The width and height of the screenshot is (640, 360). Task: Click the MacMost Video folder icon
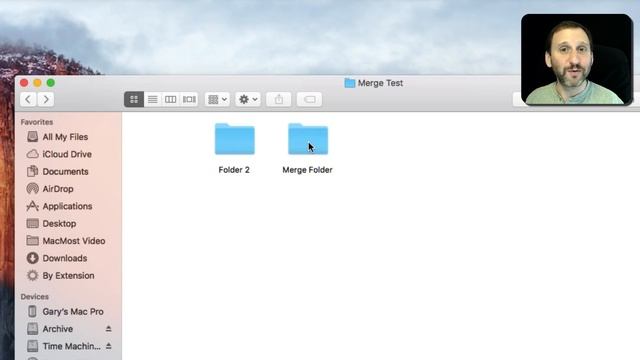click(33, 240)
